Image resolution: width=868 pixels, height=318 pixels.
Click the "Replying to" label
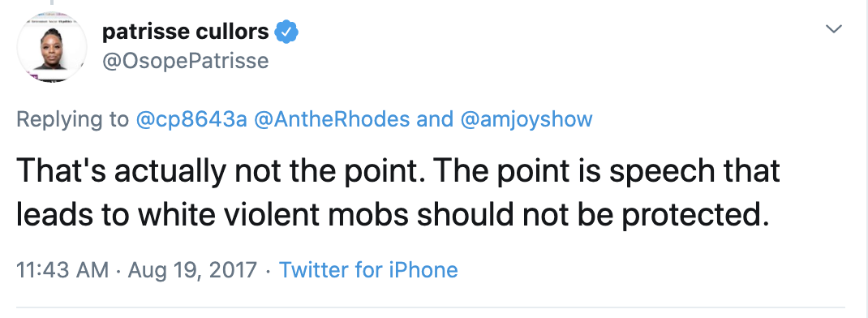coord(72,119)
